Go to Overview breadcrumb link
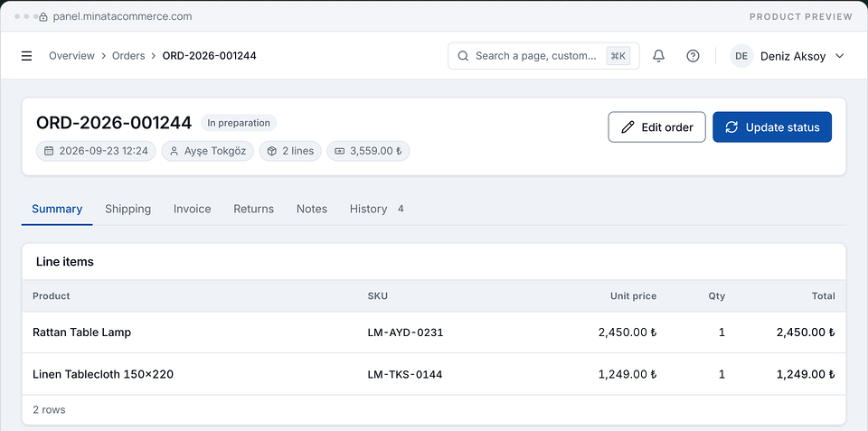868x431 pixels. click(x=72, y=56)
